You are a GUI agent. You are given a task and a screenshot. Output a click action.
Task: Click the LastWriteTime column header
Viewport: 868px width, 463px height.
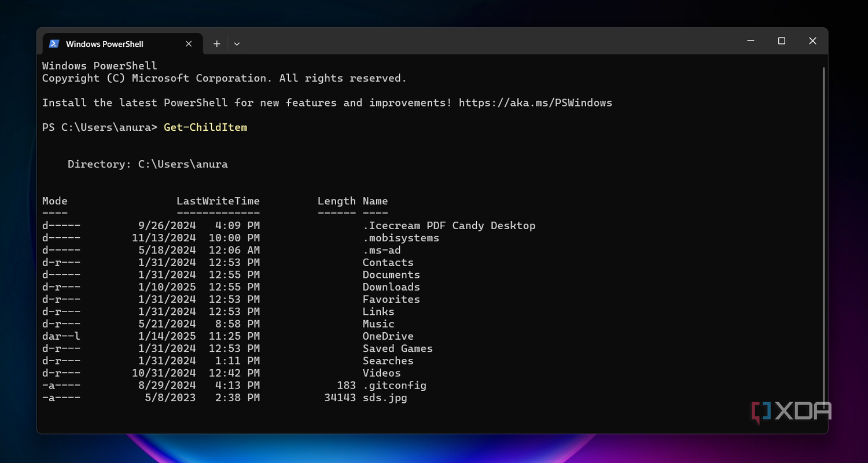(218, 201)
